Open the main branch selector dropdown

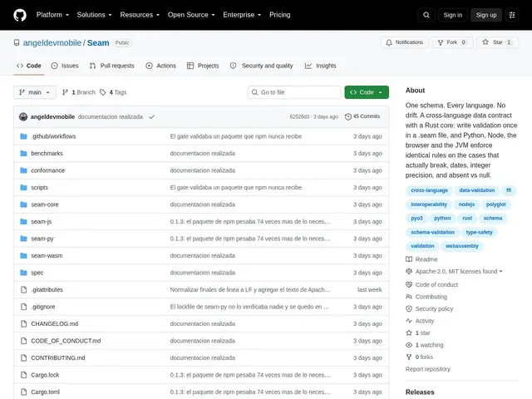coord(35,92)
